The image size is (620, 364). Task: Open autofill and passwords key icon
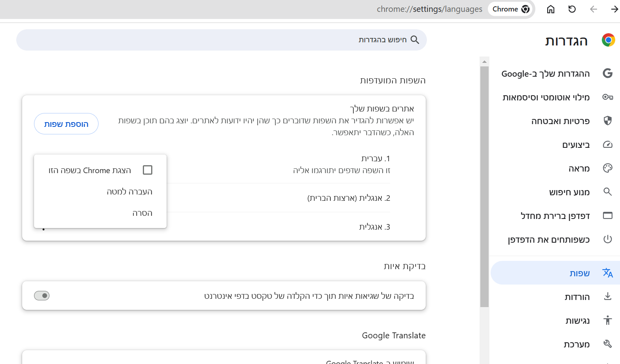click(607, 97)
